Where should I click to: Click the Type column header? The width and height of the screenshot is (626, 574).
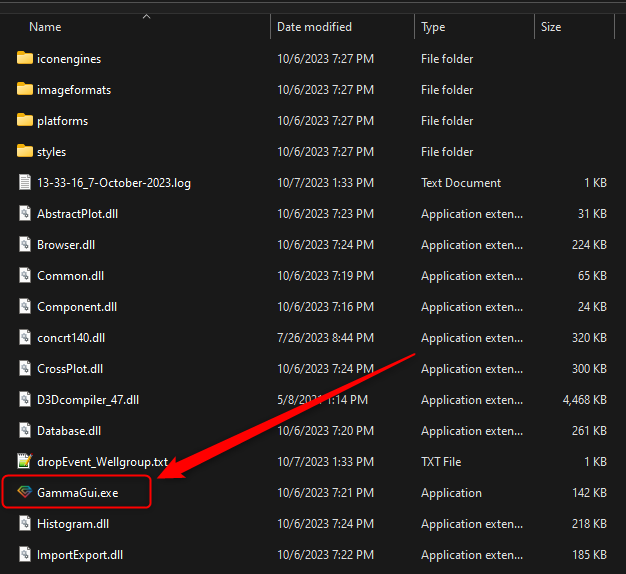[433, 27]
